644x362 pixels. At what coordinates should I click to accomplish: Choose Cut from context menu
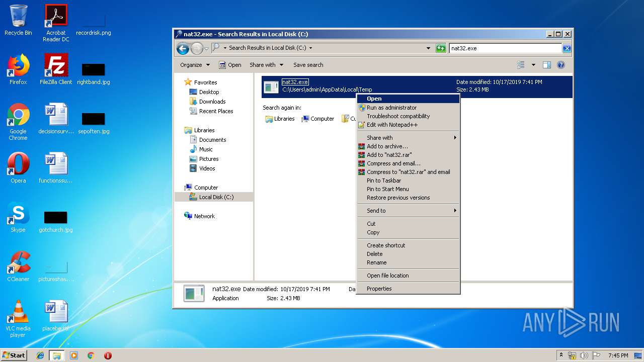(408, 224)
